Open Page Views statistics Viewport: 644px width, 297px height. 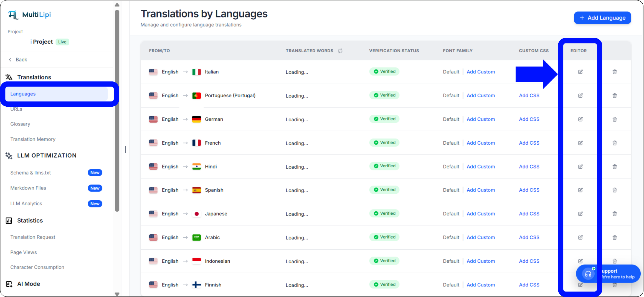(x=24, y=252)
